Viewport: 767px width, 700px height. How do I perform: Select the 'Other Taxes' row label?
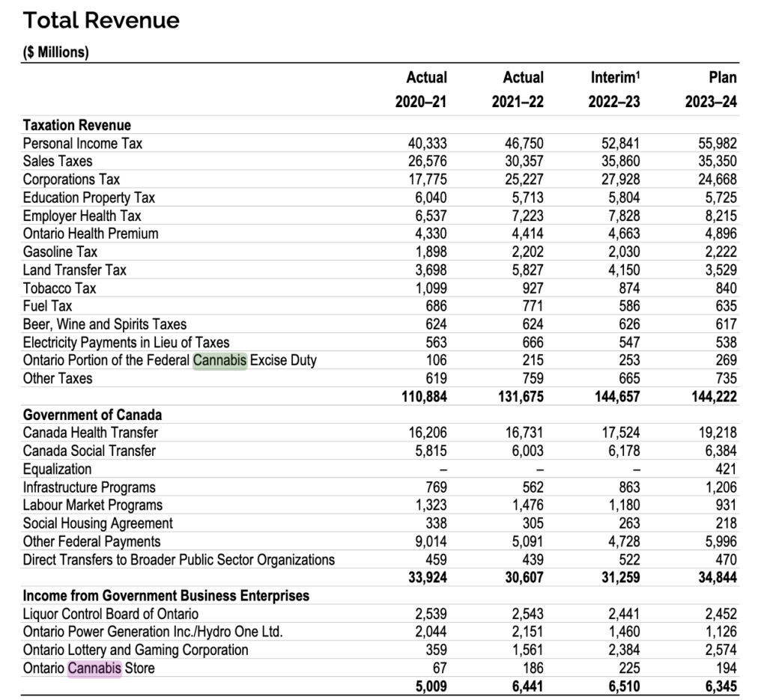(58, 378)
